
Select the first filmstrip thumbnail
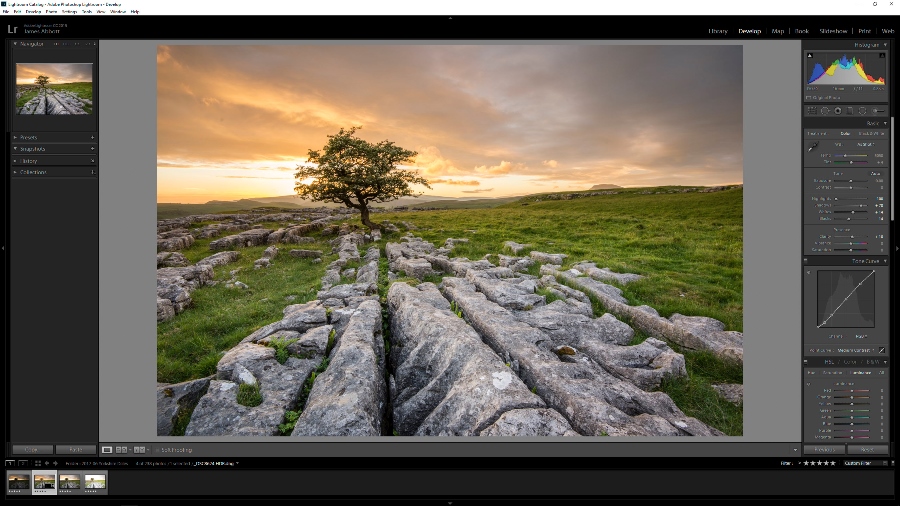point(19,482)
